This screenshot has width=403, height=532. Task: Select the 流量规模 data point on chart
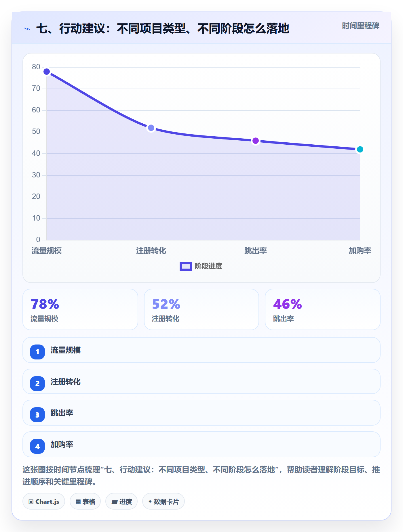47,72
